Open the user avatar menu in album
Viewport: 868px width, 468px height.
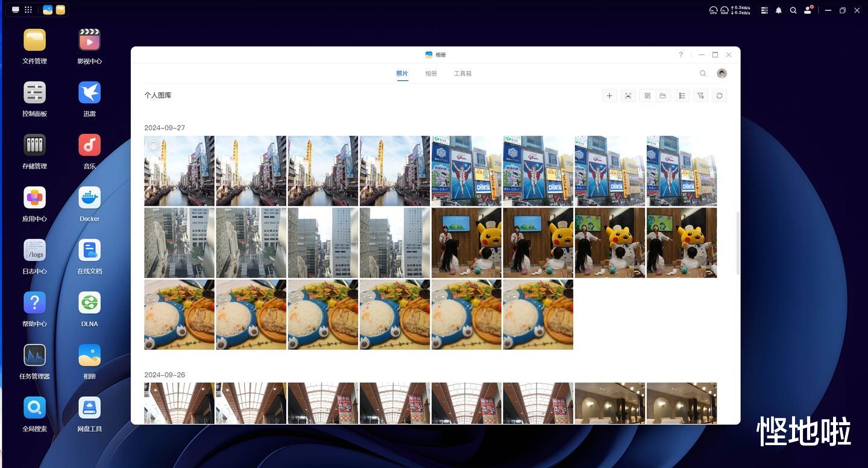(722, 74)
